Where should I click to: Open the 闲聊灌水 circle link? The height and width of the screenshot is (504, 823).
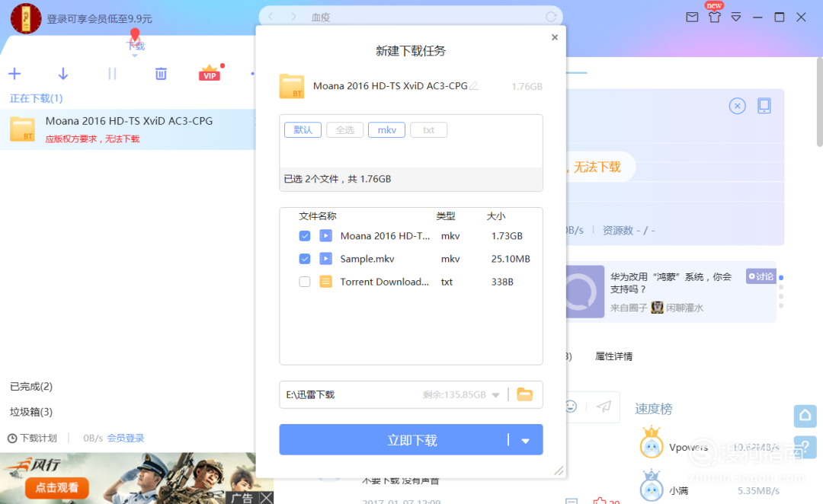[x=684, y=308]
